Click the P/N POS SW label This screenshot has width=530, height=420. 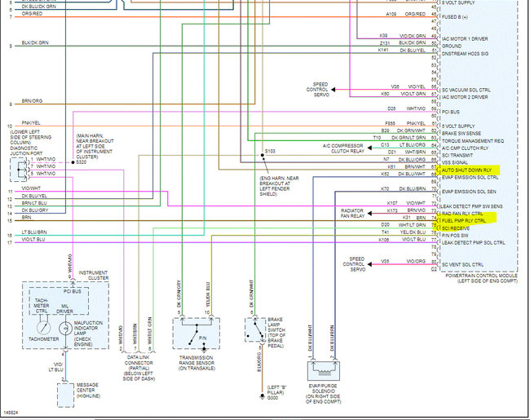tap(455, 236)
